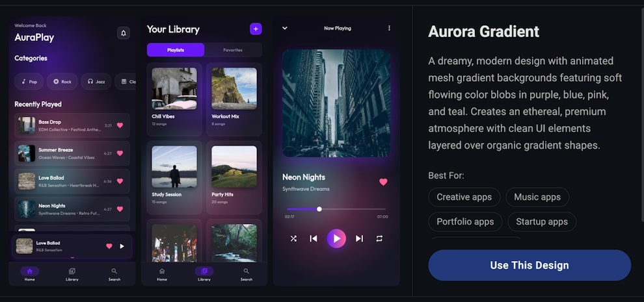Click the Neon Nights album artwork

pos(336,103)
